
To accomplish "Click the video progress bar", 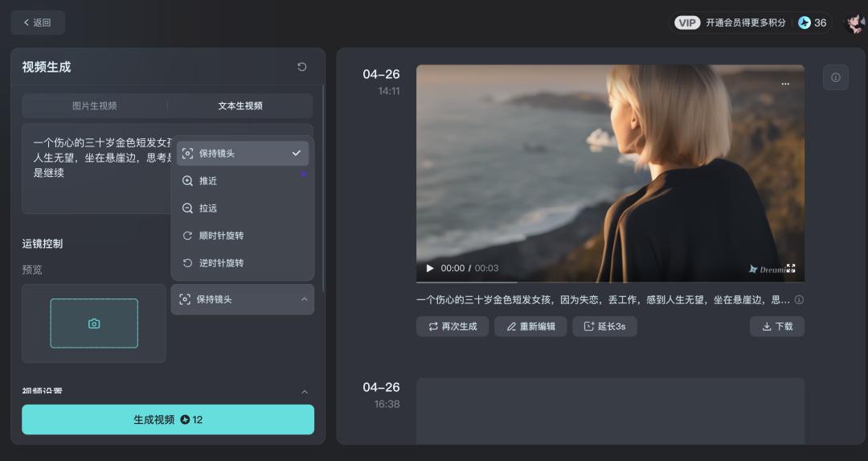I will click(x=610, y=282).
